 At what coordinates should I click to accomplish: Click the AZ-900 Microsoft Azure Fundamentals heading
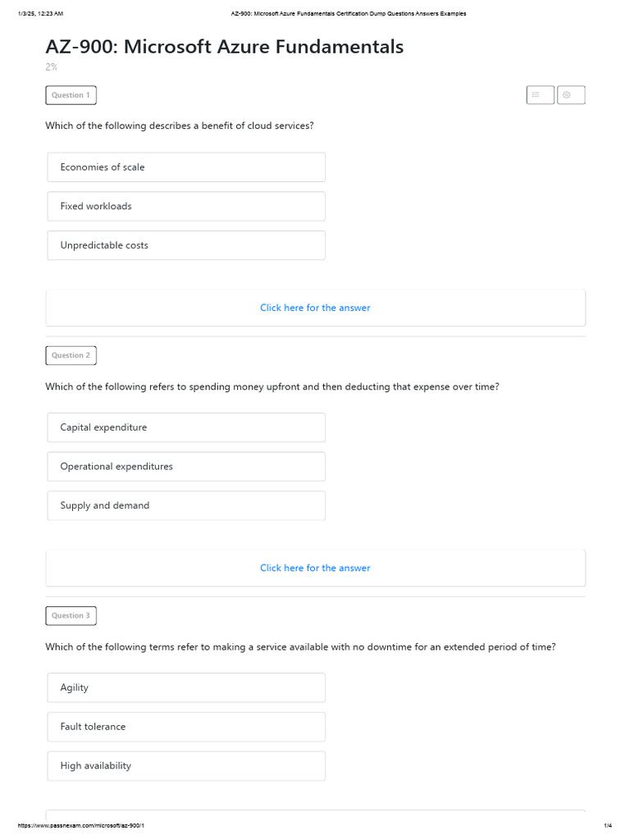point(225,48)
